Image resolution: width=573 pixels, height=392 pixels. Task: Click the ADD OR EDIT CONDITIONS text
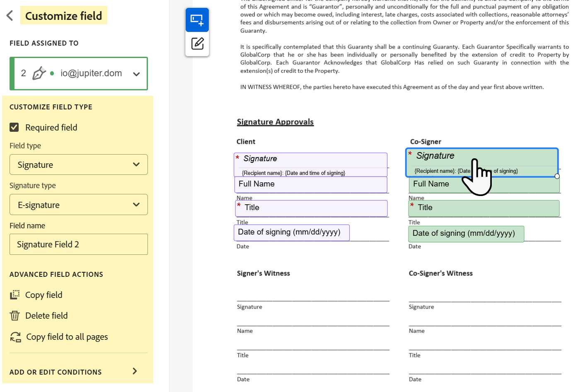pos(56,372)
